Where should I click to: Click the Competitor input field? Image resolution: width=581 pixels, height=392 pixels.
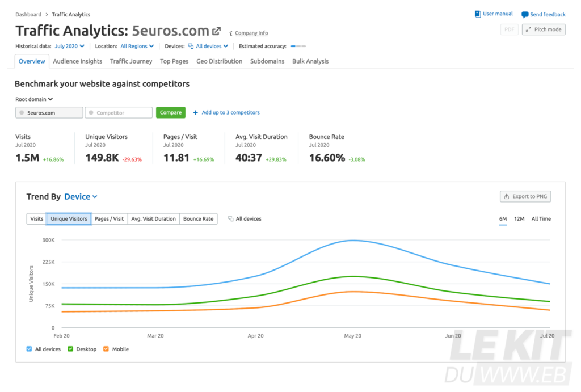click(x=119, y=113)
